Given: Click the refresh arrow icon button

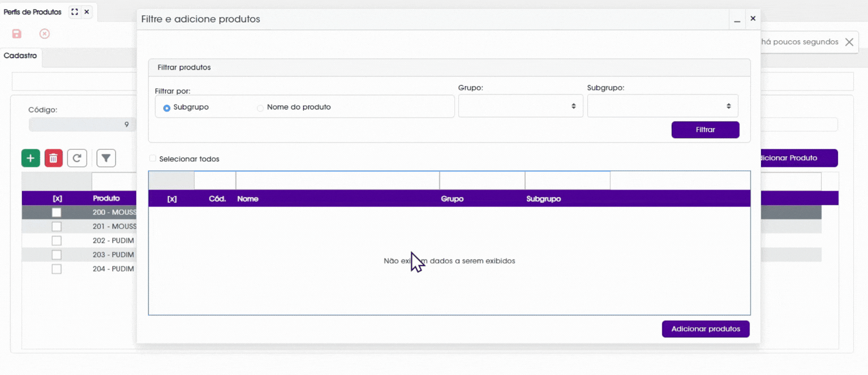Looking at the screenshot, I should tap(77, 158).
